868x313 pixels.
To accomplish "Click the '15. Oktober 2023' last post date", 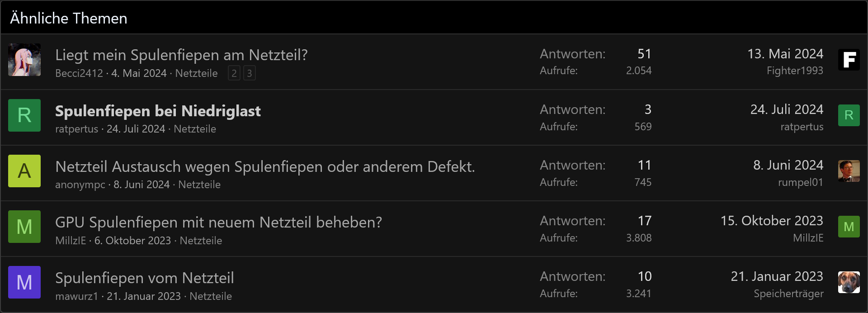I will (x=772, y=221).
